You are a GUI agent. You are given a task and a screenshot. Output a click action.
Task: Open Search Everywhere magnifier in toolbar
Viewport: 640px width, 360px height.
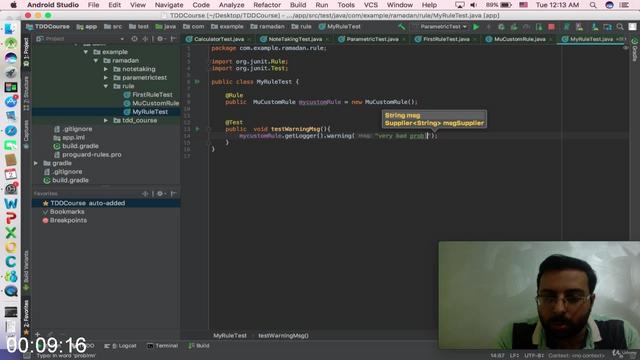(x=620, y=27)
